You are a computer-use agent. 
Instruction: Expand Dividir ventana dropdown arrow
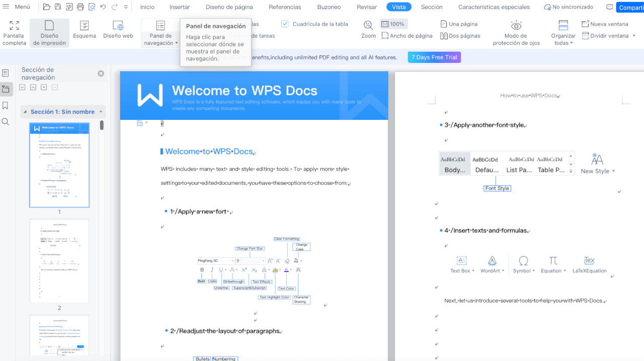(634, 36)
